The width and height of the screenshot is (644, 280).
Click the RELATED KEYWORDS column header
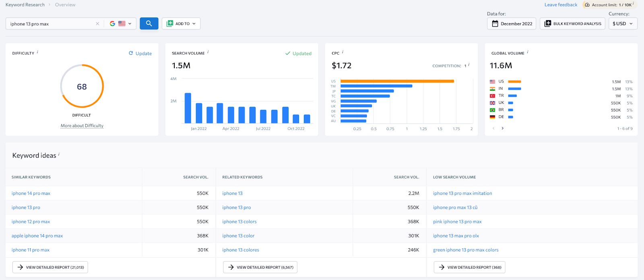pos(242,177)
